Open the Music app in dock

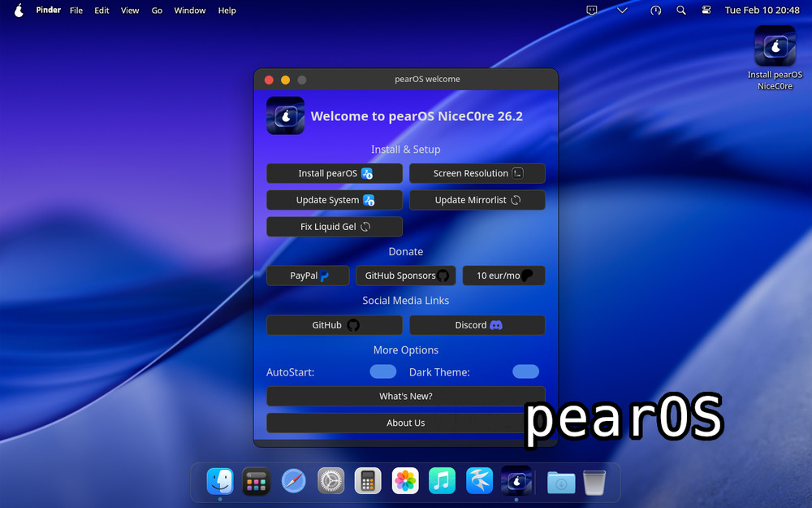coord(442,481)
